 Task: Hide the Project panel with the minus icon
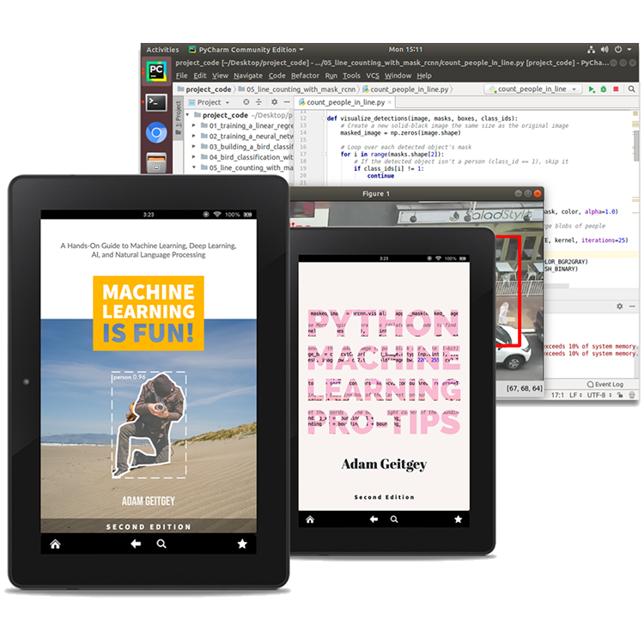click(287, 102)
